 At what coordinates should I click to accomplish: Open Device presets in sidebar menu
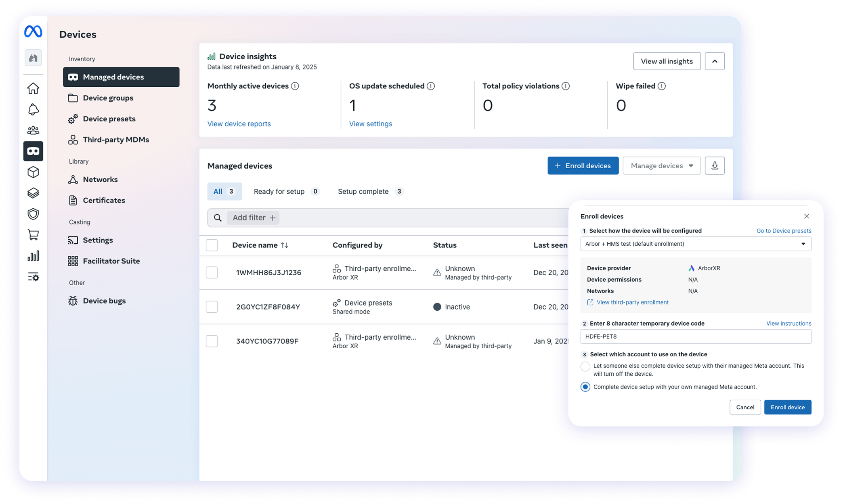109,119
